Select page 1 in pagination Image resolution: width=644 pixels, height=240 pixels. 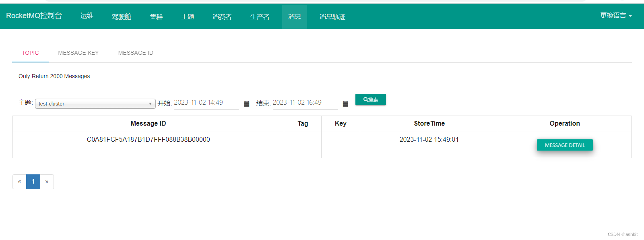pyautogui.click(x=33, y=182)
